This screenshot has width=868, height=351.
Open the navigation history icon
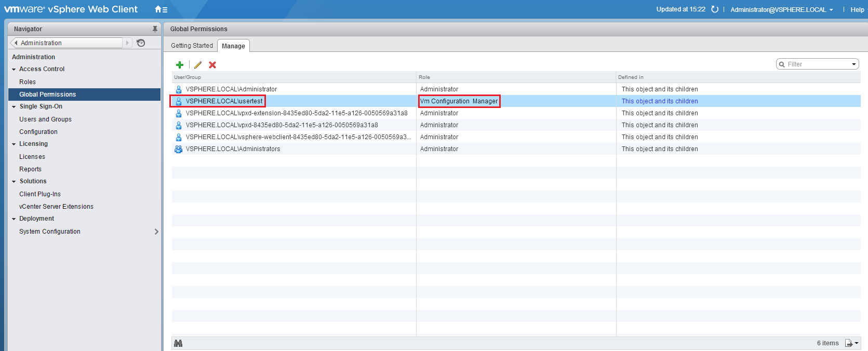pos(141,43)
